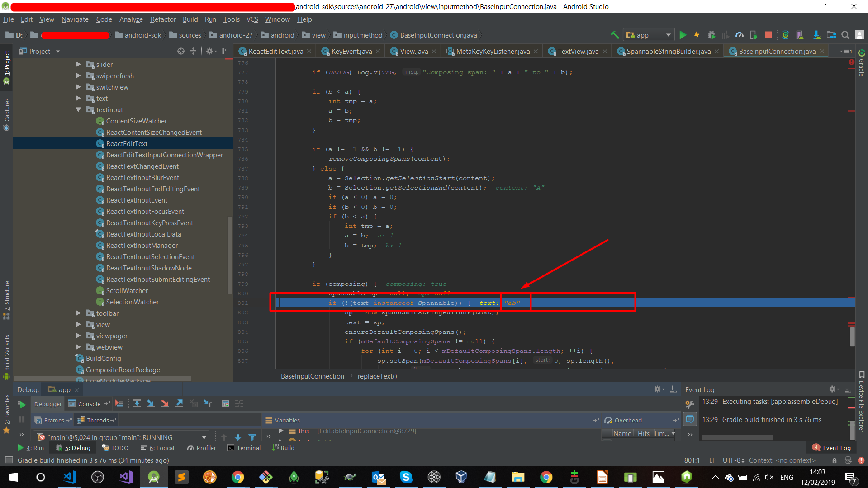Toggle Device File Explorer panel
This screenshot has height=488, width=868.
click(861, 402)
